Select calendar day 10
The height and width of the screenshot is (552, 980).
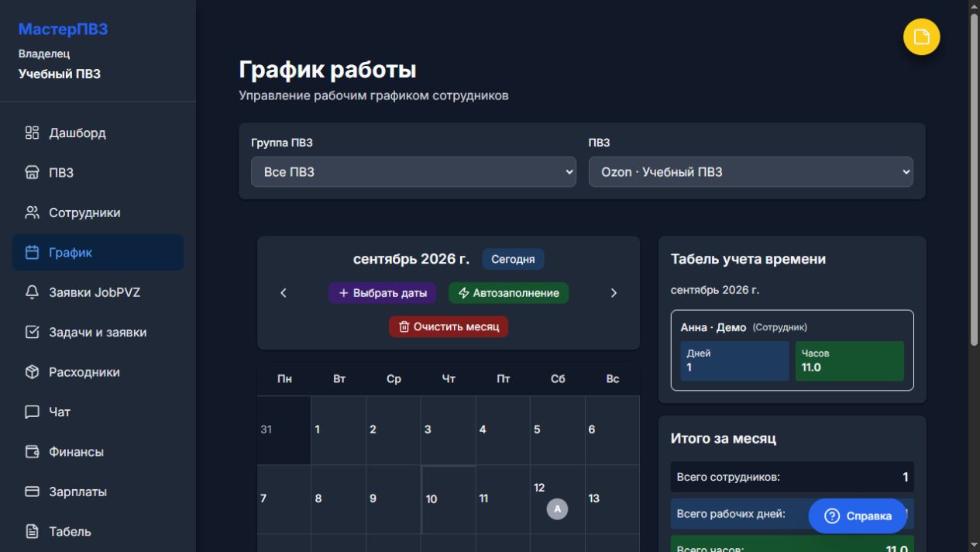[448, 499]
